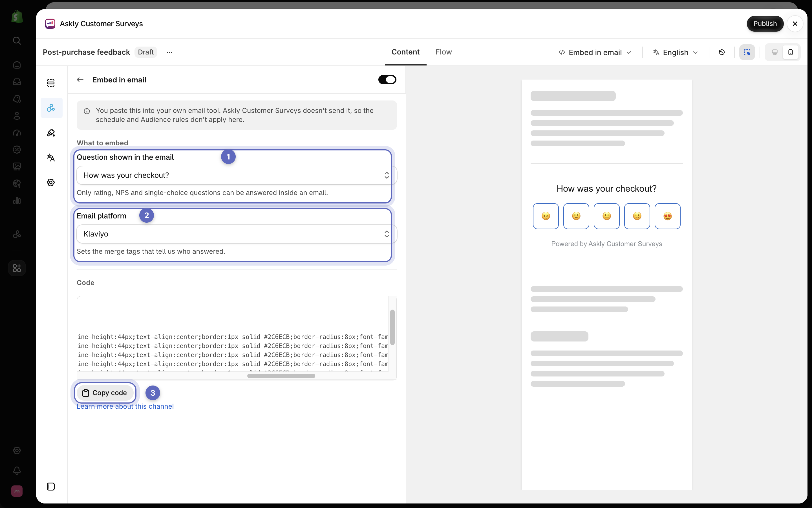Image resolution: width=812 pixels, height=508 pixels.
Task: Click the frowning face rating in preview
Action: (576, 216)
